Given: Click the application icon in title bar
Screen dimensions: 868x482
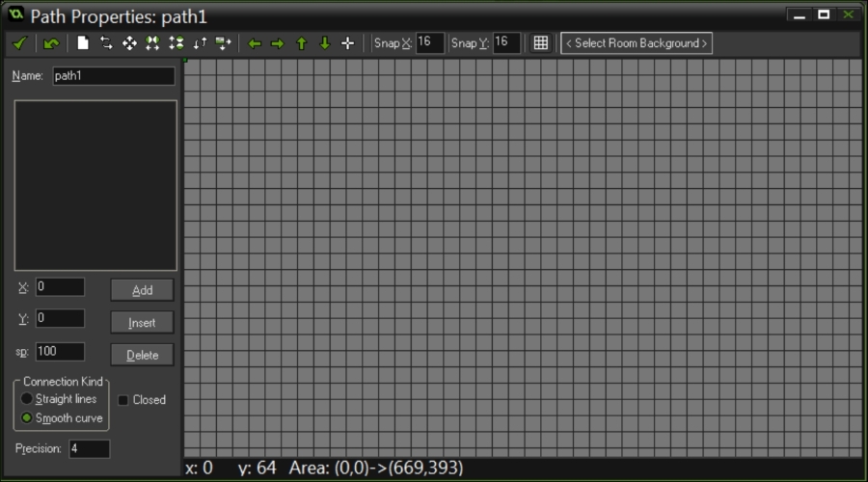Looking at the screenshot, I should click(x=16, y=14).
